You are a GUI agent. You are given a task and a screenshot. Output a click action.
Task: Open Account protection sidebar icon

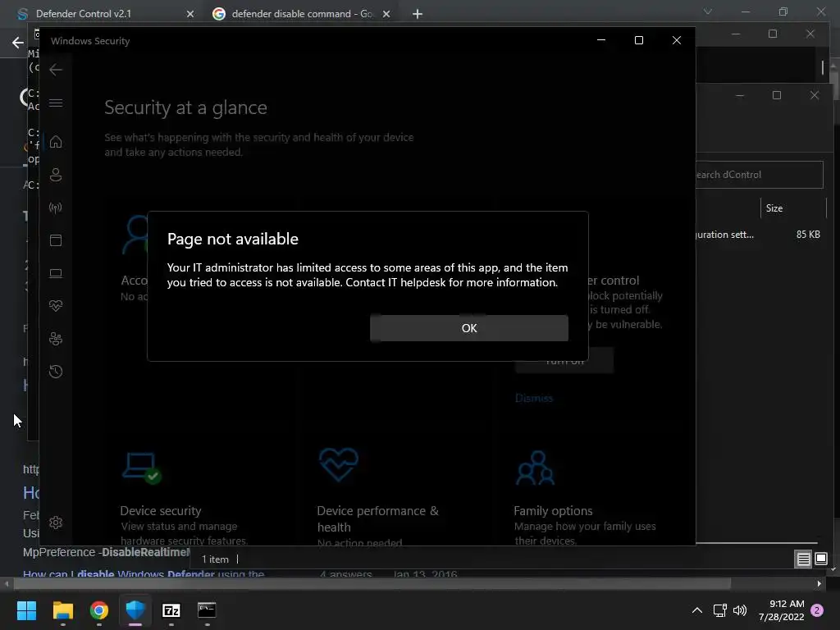tap(56, 175)
